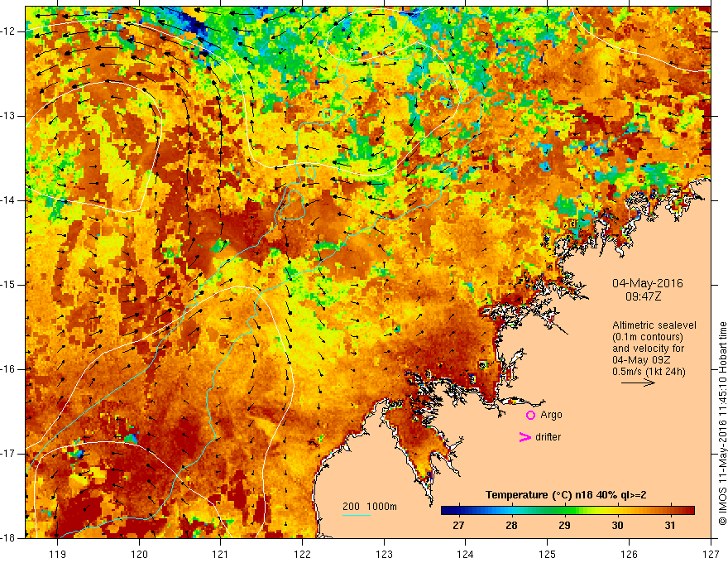Viewport: 728px width, 563px height.
Task: Click the '27' temperature scale label
Action: (458, 526)
